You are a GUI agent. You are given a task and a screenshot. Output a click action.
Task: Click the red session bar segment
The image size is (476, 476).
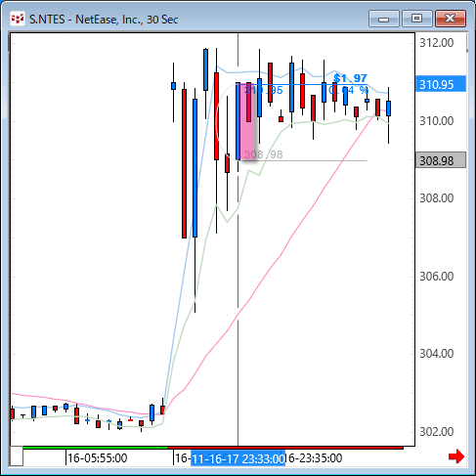point(285,448)
